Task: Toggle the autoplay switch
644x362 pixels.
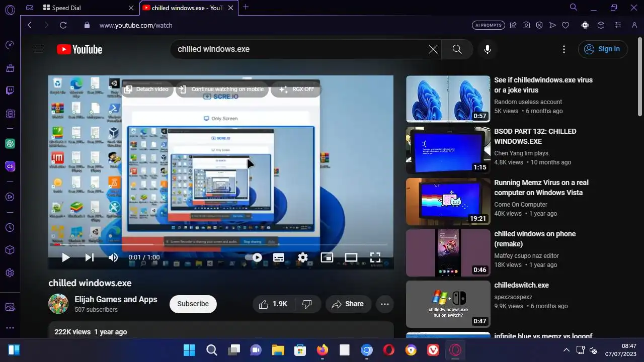Action: 254,257
